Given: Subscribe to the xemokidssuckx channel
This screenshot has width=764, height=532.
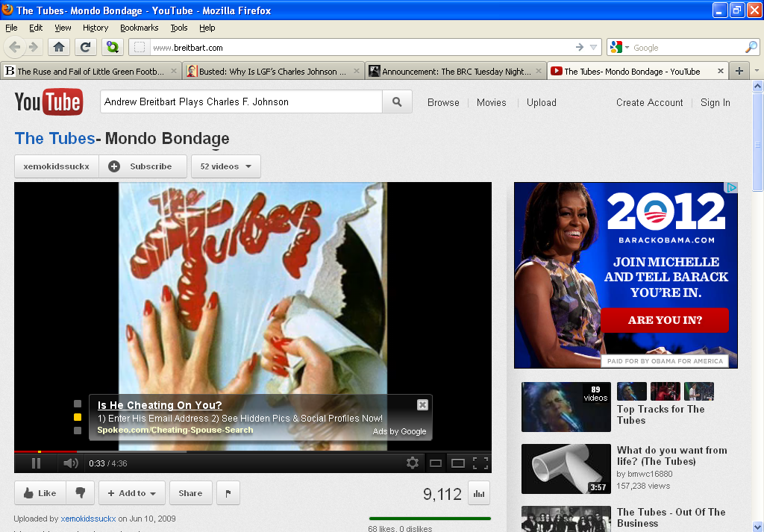Looking at the screenshot, I should click(x=141, y=166).
